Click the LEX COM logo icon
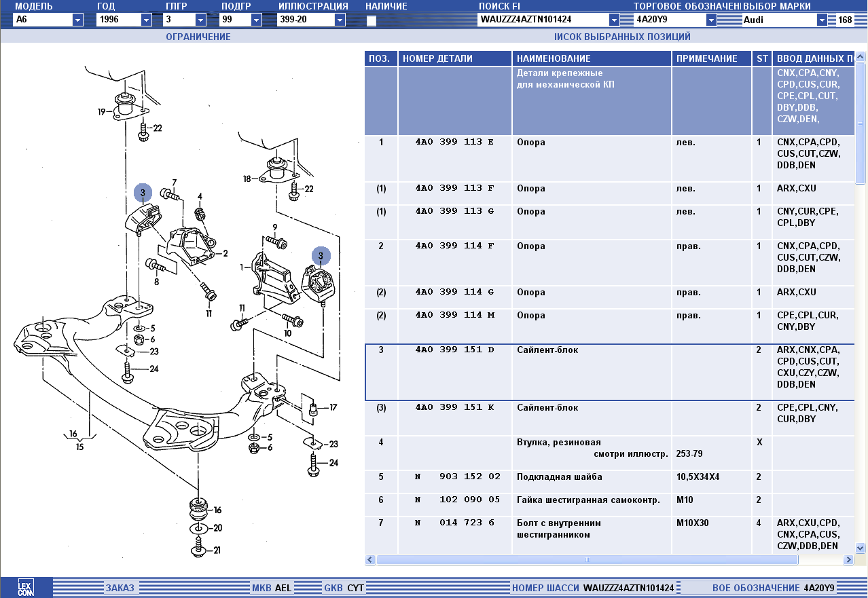 (x=25, y=588)
